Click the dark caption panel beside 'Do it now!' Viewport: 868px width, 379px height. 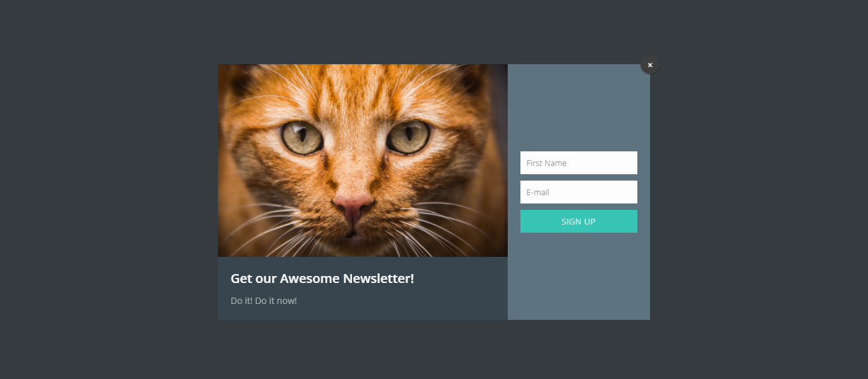[x=400, y=301]
